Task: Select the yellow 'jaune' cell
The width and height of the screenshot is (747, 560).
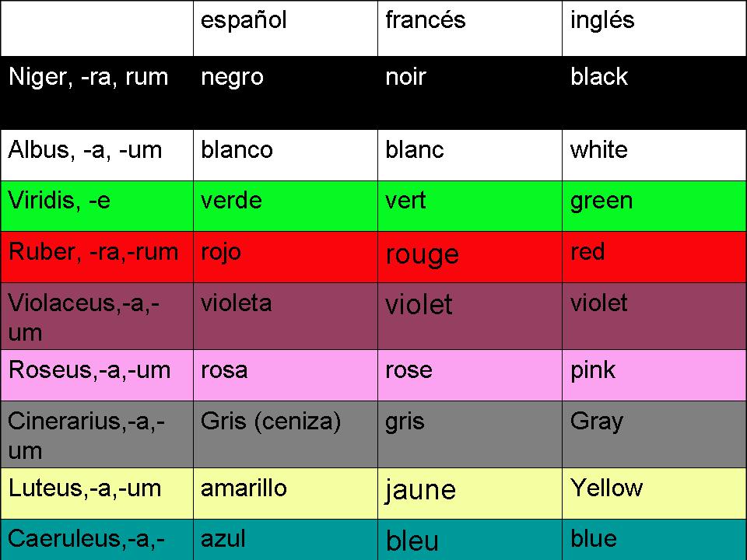Action: click(x=469, y=492)
